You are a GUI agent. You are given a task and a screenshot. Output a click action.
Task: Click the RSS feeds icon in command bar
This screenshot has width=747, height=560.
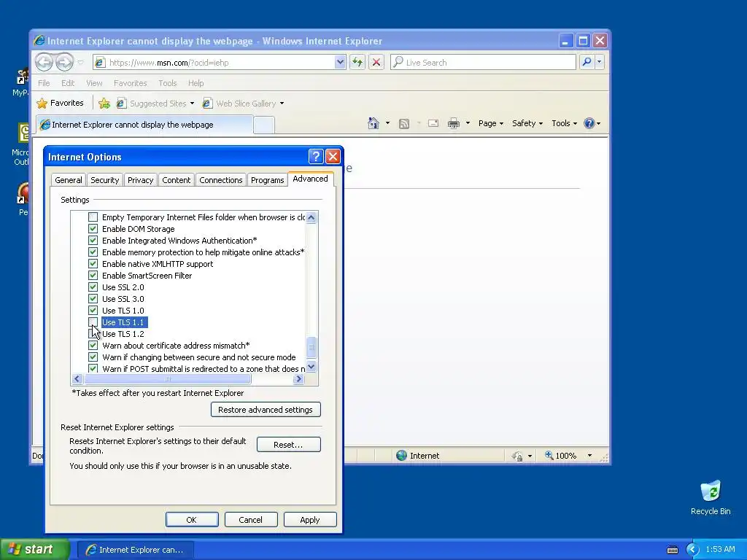click(404, 124)
